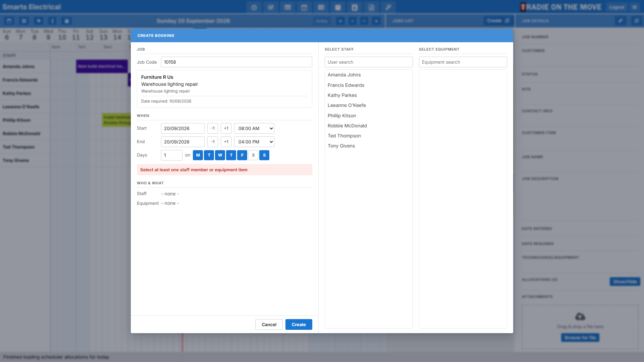Screen dimensions: 644x362
Task: Enable Saturday in booking days
Action: [x=253, y=155]
